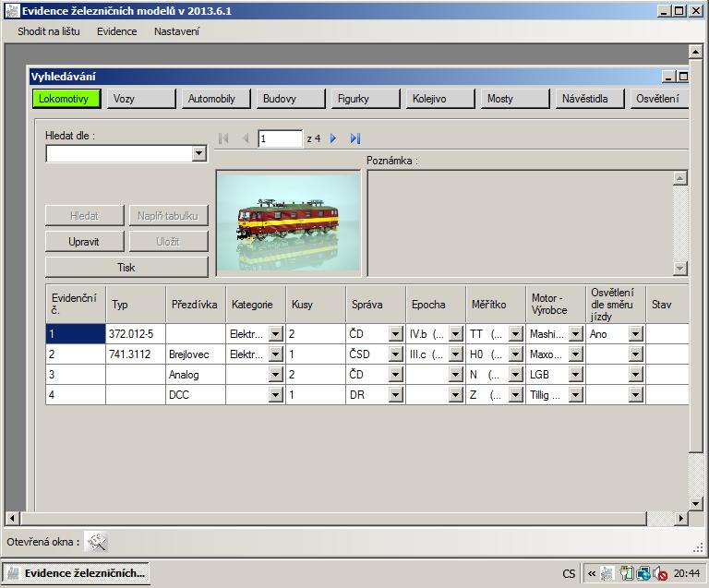Show hidden tray icons chevron

tap(592, 573)
